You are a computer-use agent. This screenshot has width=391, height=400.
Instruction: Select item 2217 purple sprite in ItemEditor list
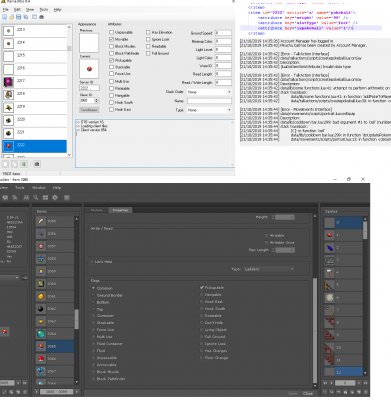[x=35, y=82]
